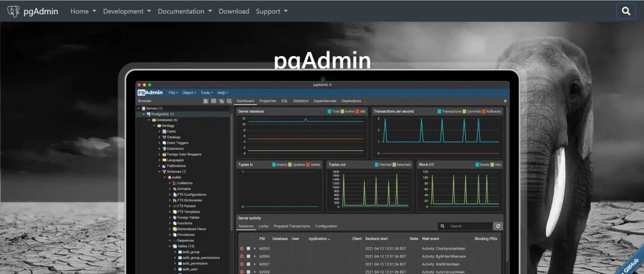Switch to the Statistics tab

pyautogui.click(x=301, y=101)
